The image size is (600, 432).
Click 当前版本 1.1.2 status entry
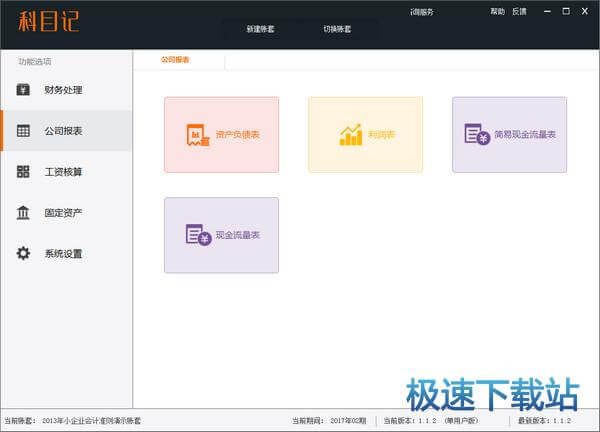click(x=431, y=421)
